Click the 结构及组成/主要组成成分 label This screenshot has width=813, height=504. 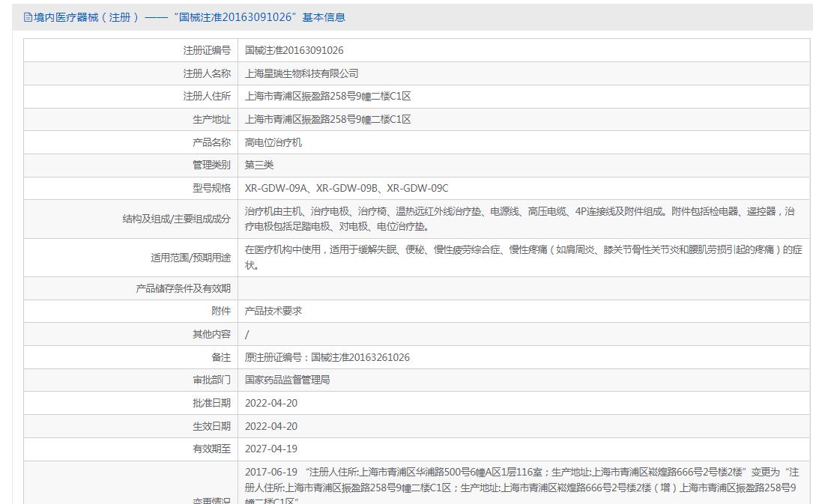point(176,219)
